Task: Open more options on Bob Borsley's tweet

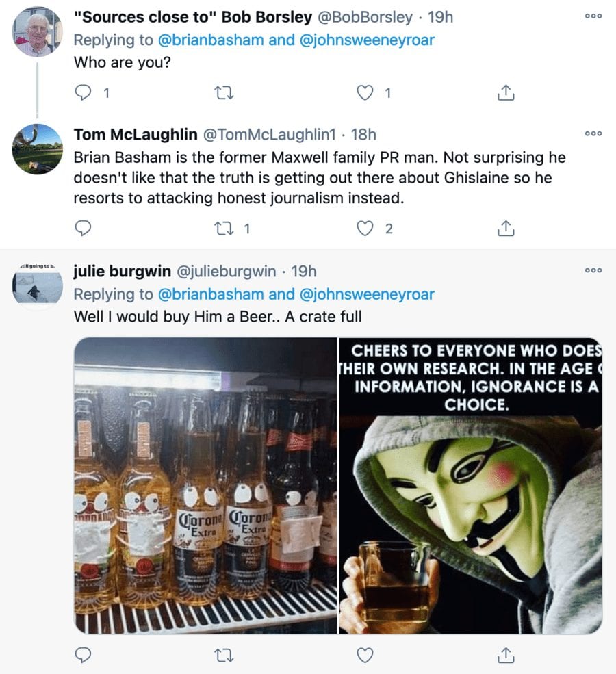Action: 593,16
